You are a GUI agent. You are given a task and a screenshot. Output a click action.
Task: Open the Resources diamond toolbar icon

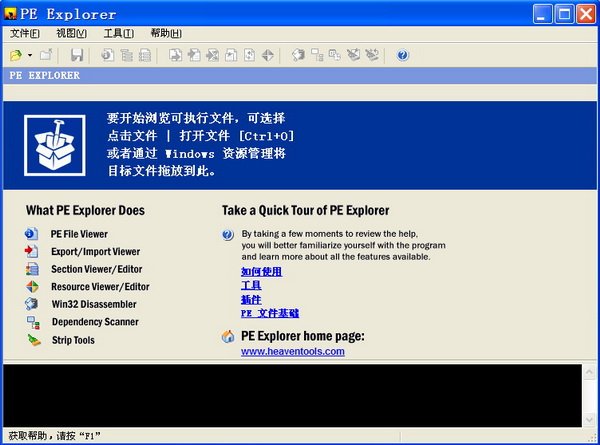pos(268,55)
